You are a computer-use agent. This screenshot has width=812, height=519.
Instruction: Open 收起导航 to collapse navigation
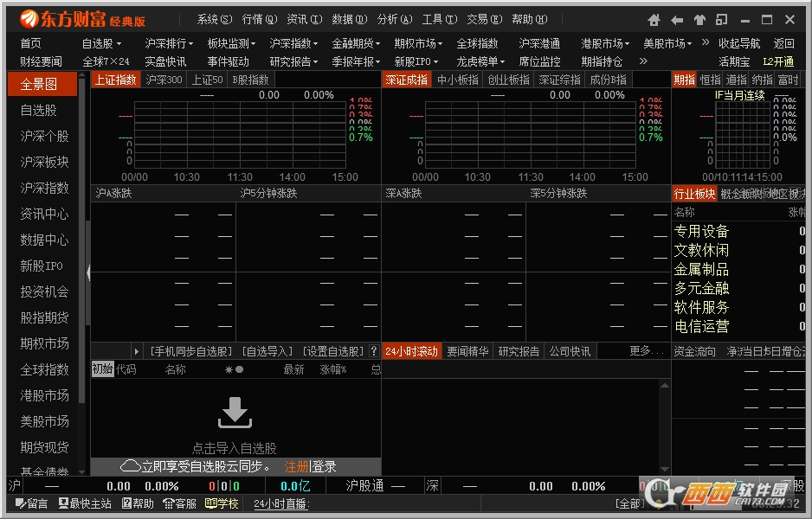[x=739, y=43]
